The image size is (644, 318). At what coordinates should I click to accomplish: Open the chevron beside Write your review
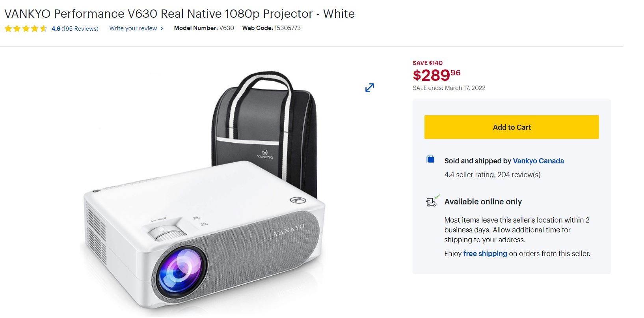point(162,28)
